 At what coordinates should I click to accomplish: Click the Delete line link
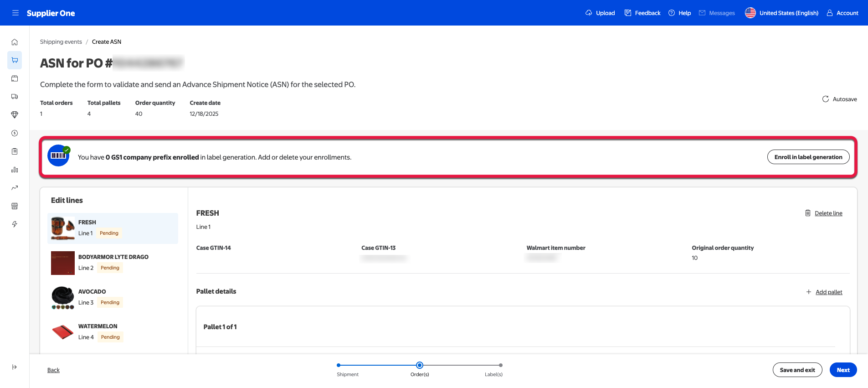click(x=828, y=213)
